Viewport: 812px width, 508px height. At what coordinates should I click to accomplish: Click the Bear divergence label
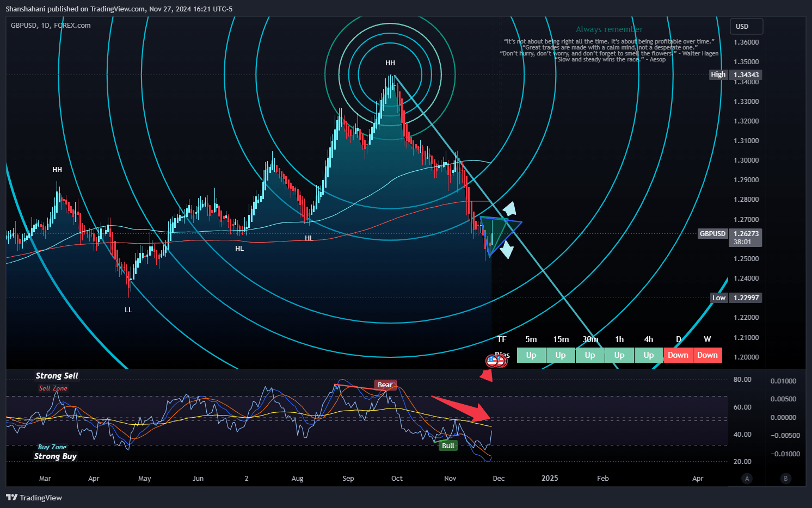385,385
